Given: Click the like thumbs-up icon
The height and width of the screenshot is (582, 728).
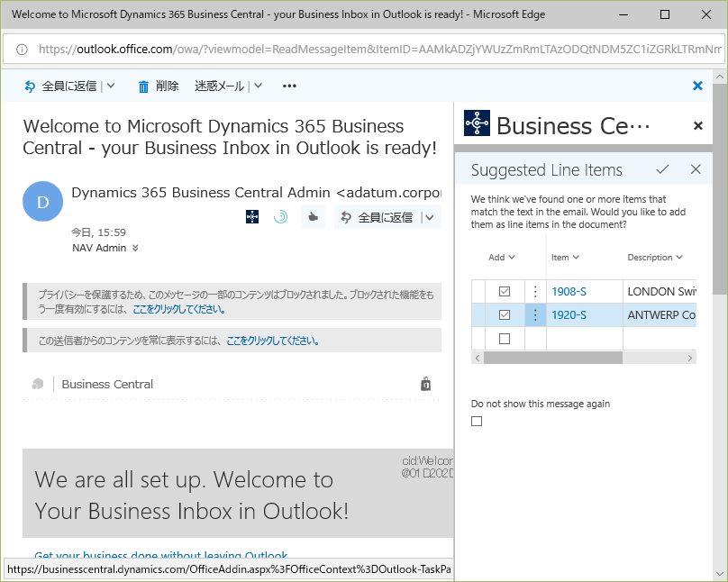Looking at the screenshot, I should tap(313, 217).
